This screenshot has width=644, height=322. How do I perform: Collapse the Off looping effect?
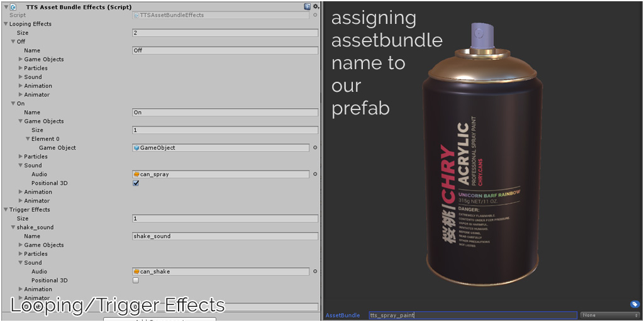(x=13, y=42)
